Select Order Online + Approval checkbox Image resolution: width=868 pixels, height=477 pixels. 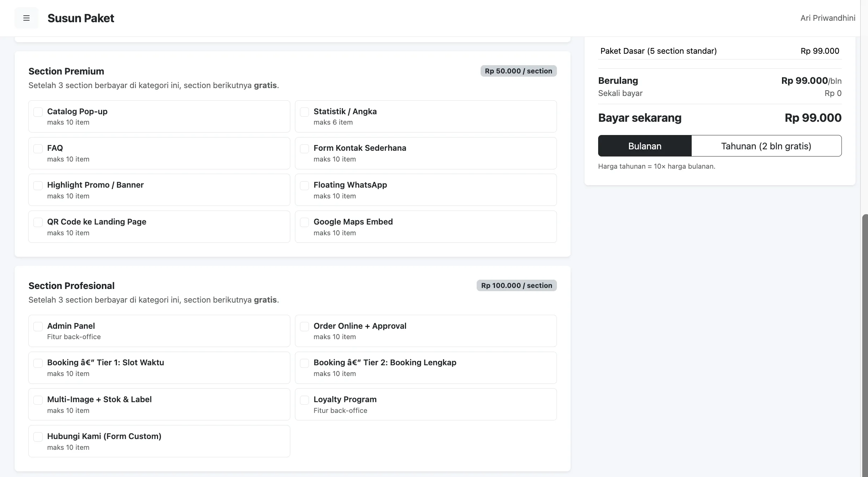pos(304,327)
